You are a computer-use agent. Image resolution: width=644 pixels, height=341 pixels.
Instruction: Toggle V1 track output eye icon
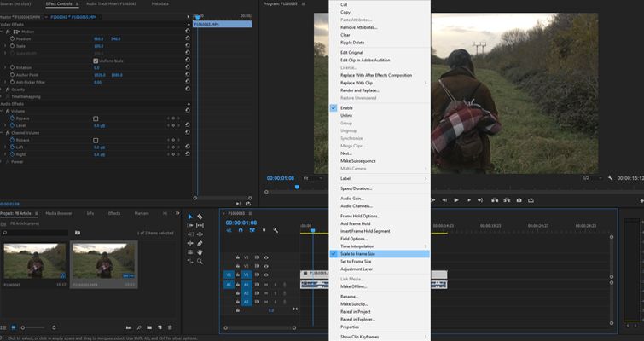point(266,275)
